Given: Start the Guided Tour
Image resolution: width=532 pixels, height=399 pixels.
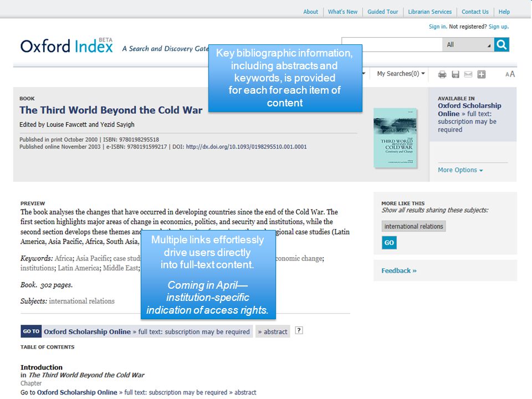Looking at the screenshot, I should (x=382, y=12).
